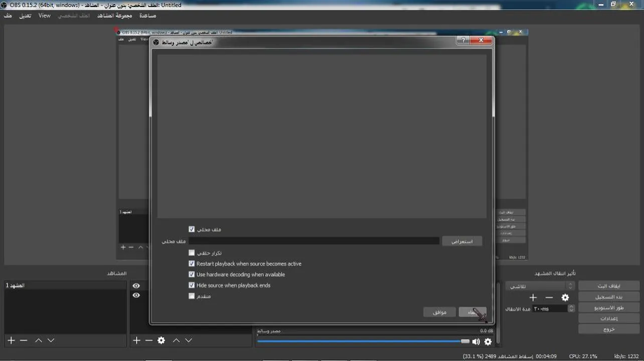The height and width of the screenshot is (361, 644).
Task: Open the View menu
Action: tap(45, 16)
